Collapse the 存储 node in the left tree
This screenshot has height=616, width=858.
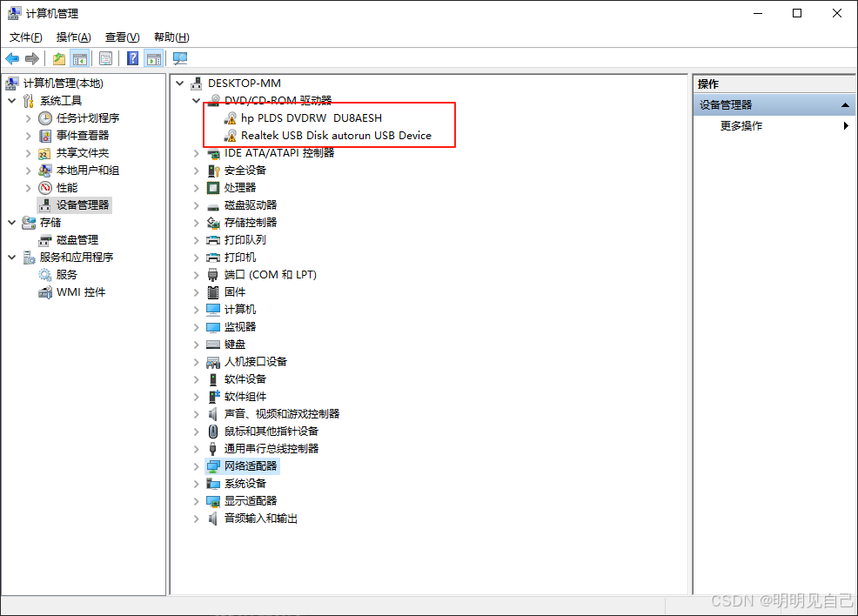[12, 223]
